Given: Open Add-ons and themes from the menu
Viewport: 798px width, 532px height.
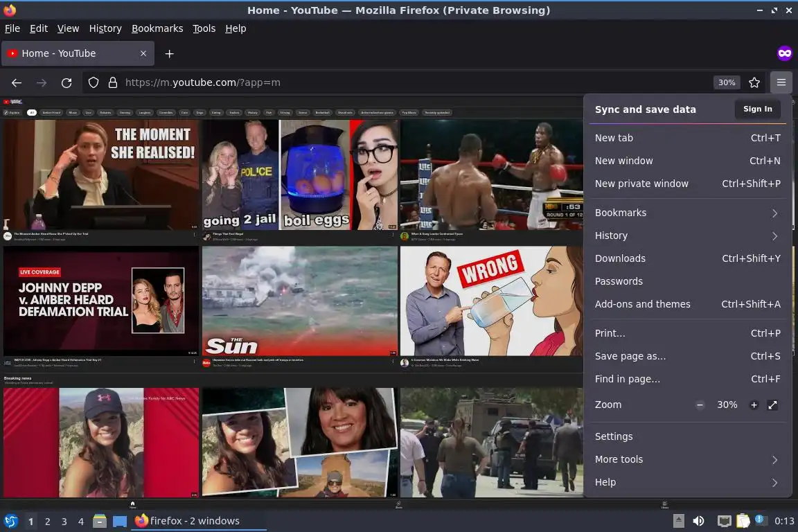Looking at the screenshot, I should [686, 304].
